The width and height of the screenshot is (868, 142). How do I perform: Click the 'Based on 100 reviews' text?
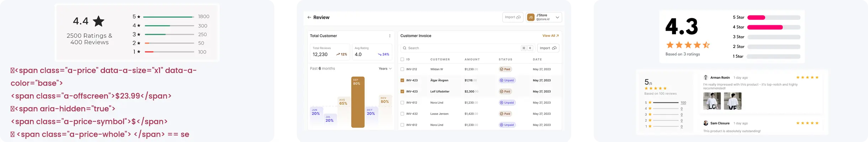pos(661,94)
